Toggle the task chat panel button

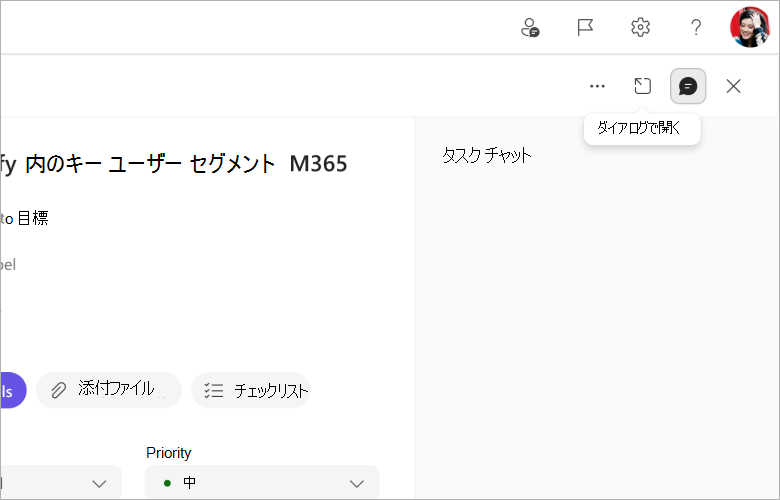pyautogui.click(x=688, y=86)
